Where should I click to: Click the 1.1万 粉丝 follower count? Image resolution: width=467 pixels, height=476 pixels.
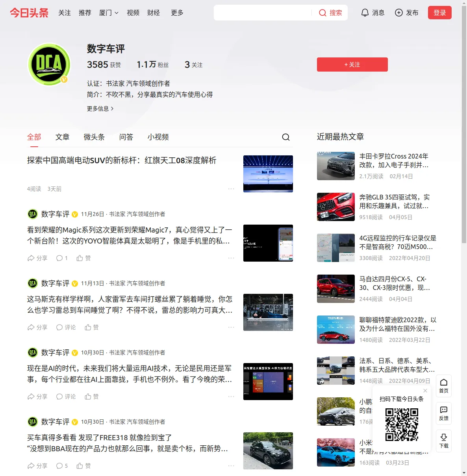tap(153, 65)
